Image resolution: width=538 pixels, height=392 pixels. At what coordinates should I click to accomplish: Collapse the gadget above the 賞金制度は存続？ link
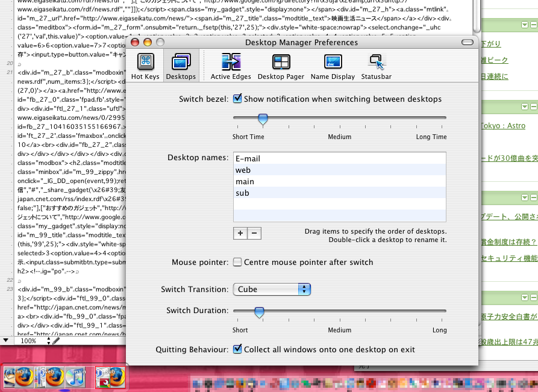pos(534,198)
